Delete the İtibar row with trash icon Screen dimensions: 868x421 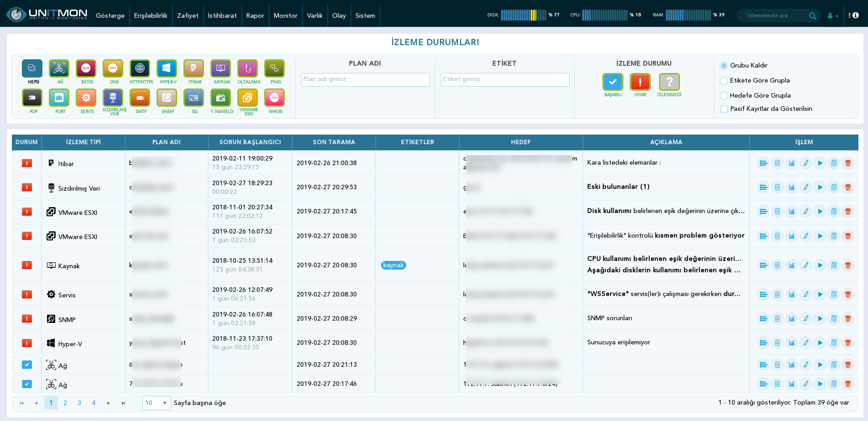click(x=848, y=163)
